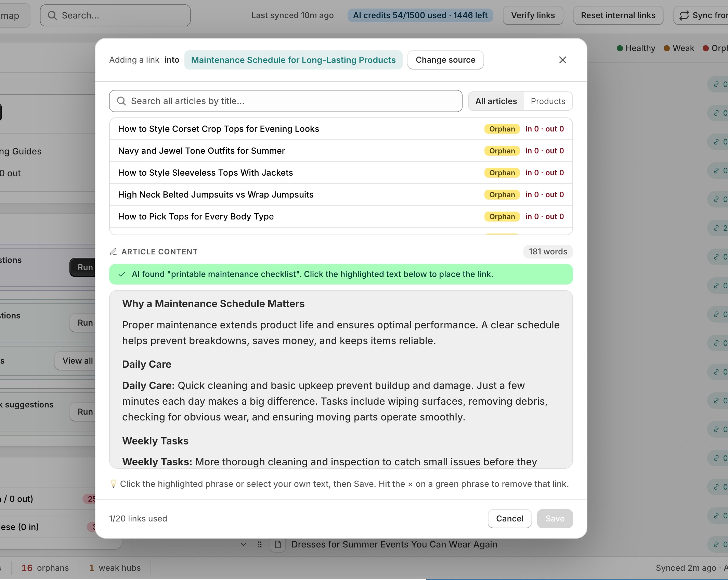Screen dimensions: 728x580
Task: Switch to the Products tab
Action: tap(548, 101)
